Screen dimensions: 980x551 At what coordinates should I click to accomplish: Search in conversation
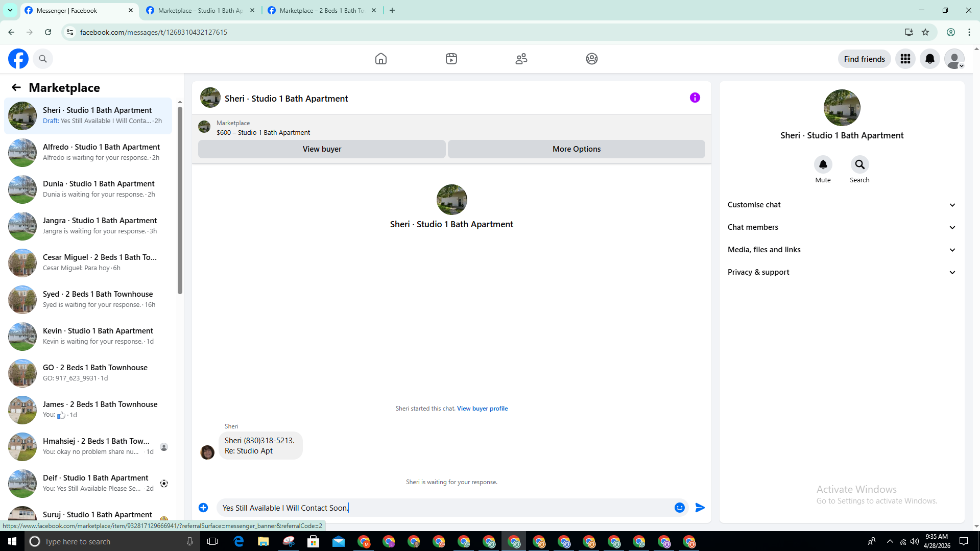pos(859,164)
